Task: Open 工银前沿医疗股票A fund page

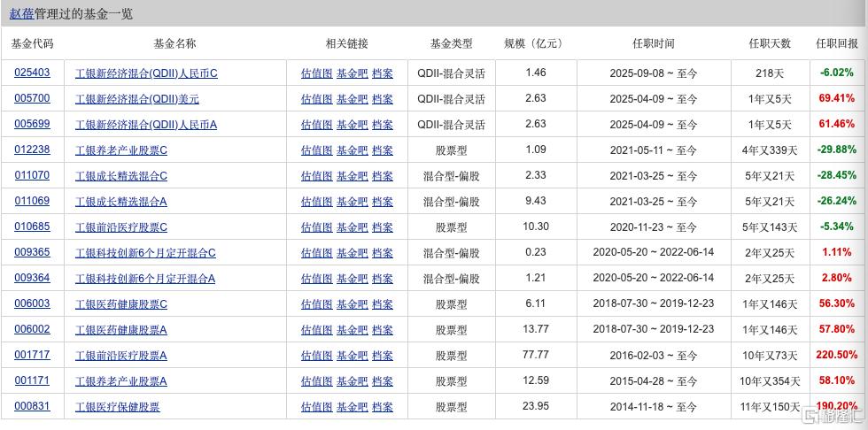Action: click(x=121, y=356)
